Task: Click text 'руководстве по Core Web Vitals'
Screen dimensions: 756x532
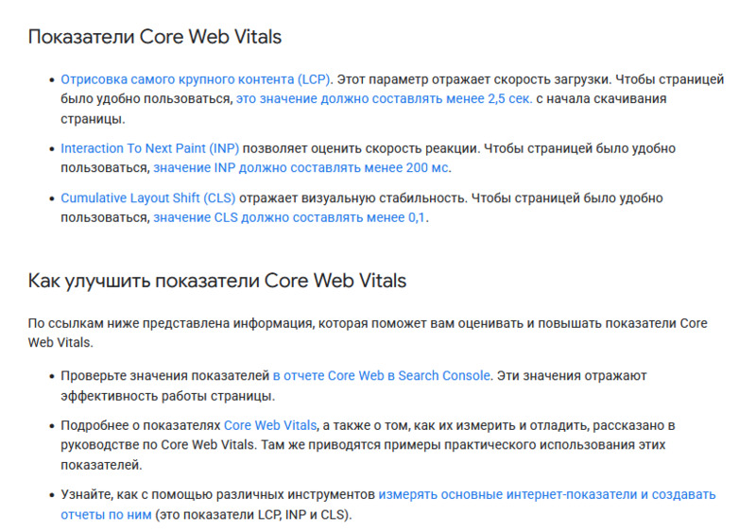Action: point(157,445)
